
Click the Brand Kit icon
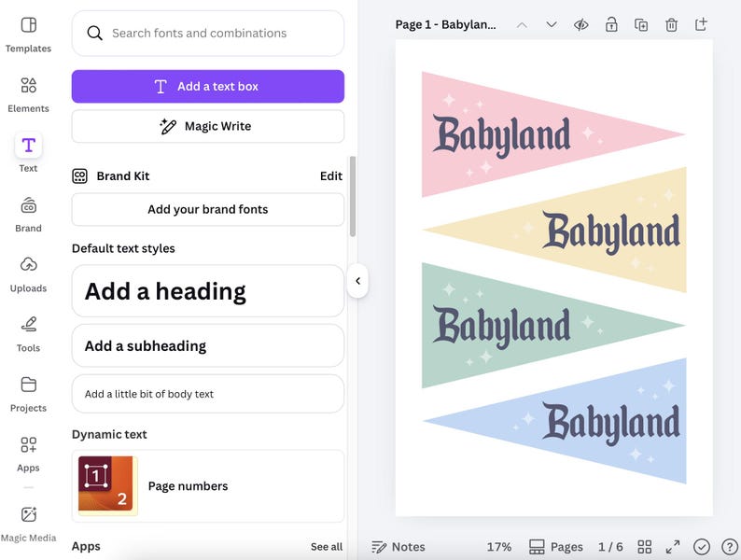click(x=79, y=175)
